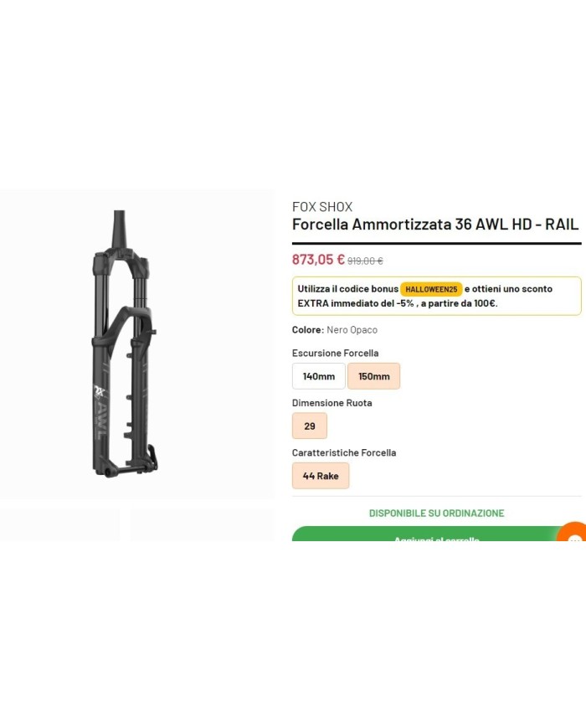Click the Forcella Ammortizzata 36 AWL title
The height and width of the screenshot is (728, 586).
point(435,225)
